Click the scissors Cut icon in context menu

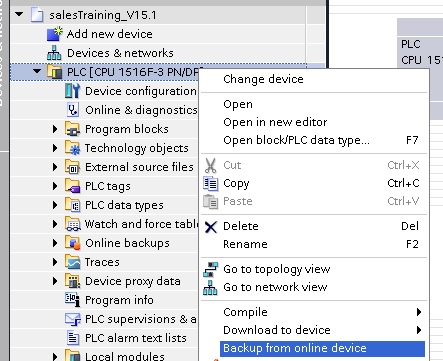click(x=210, y=165)
